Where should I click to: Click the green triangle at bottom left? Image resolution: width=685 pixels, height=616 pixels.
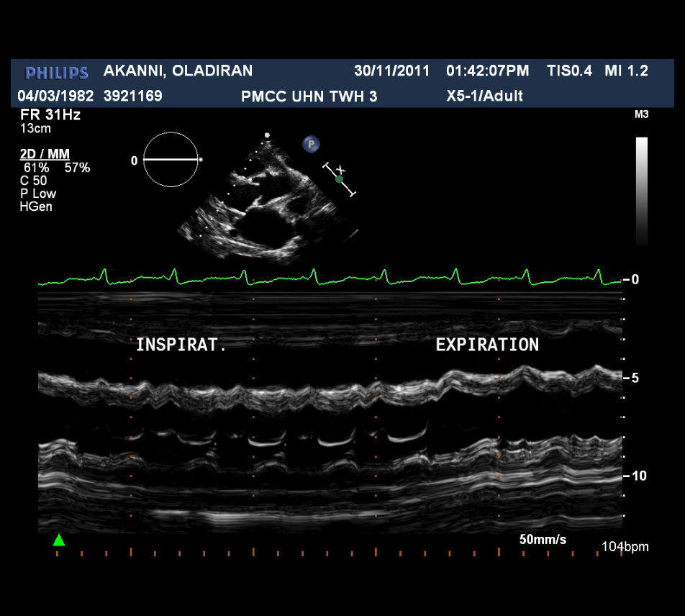tap(59, 540)
